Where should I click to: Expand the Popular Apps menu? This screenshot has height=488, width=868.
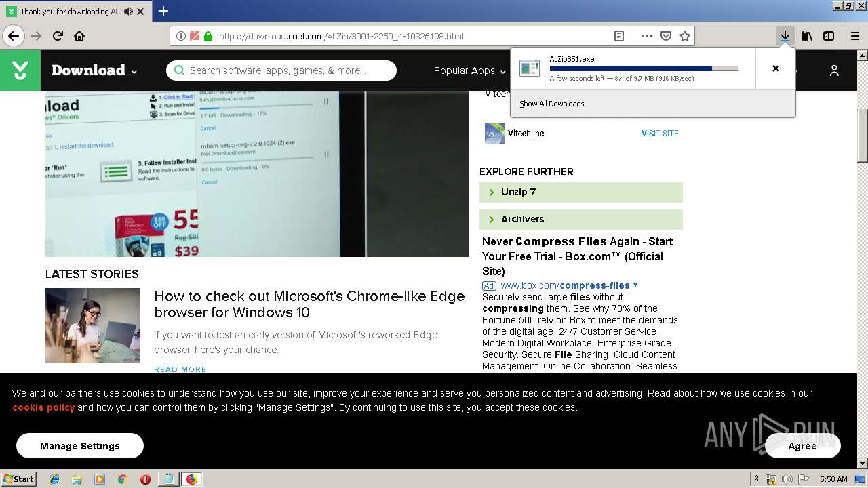[470, 70]
